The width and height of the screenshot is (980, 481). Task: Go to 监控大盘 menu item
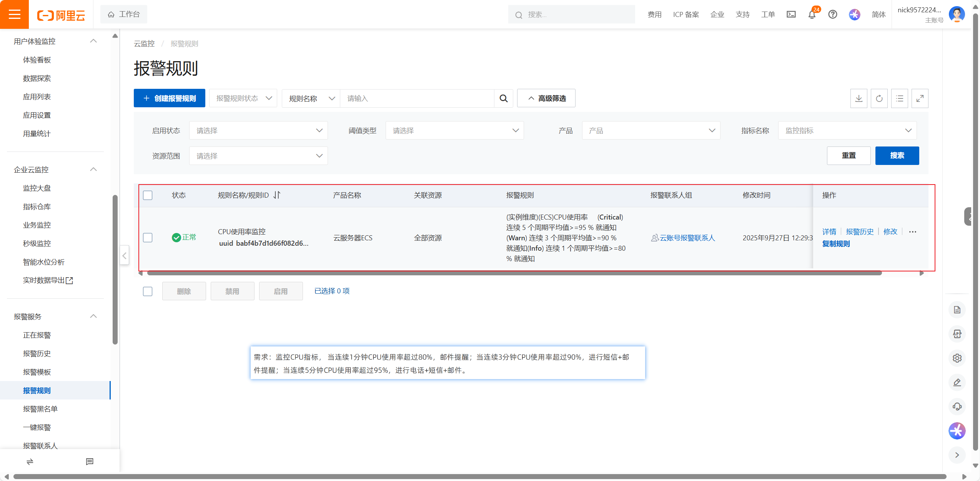(x=37, y=188)
